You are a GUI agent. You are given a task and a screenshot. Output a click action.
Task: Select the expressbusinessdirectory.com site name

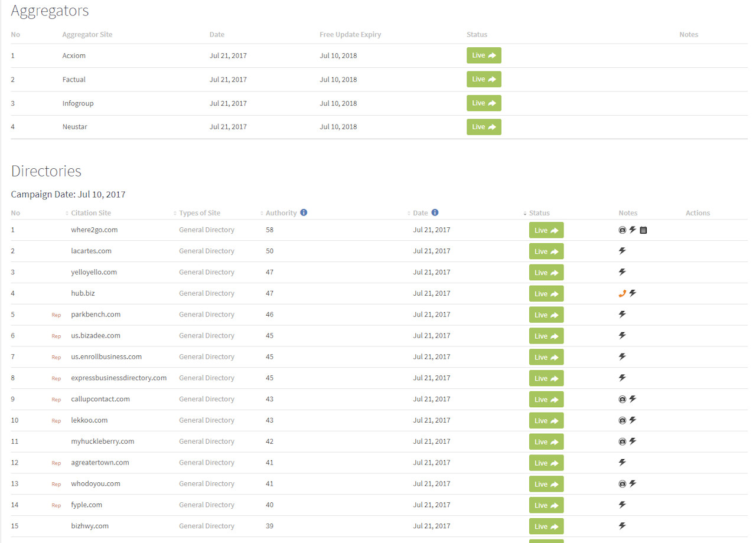(119, 378)
